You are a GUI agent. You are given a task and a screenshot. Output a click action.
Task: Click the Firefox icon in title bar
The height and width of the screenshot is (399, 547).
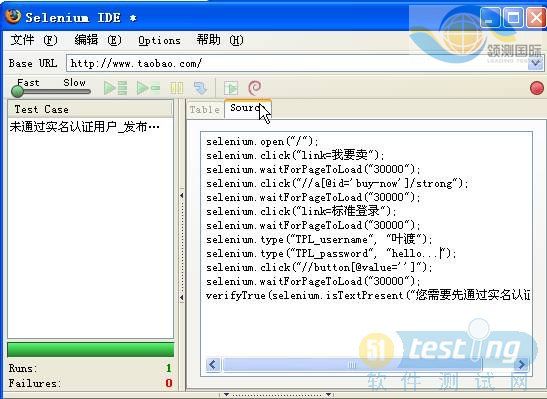pos(13,16)
